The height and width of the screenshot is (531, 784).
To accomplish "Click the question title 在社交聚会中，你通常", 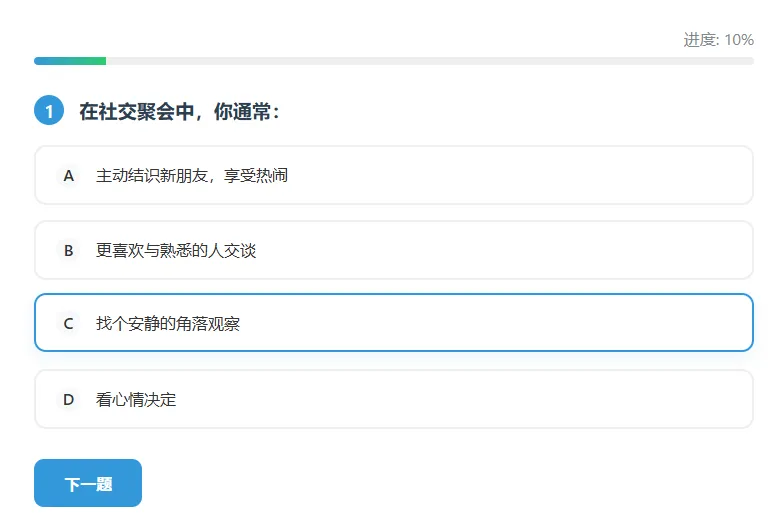I will [179, 112].
